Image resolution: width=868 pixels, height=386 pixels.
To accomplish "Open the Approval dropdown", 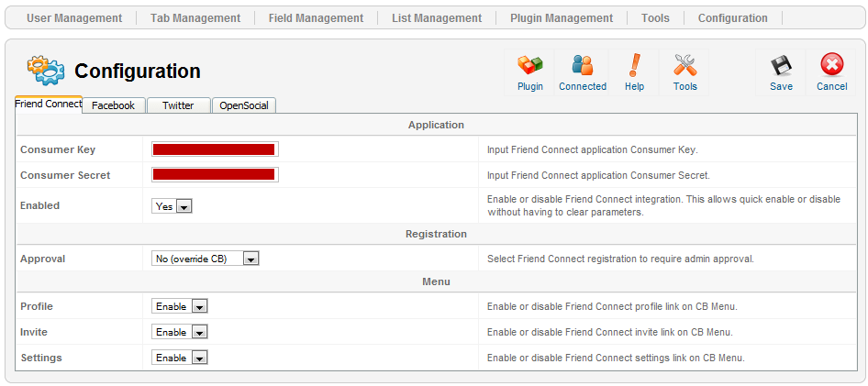I will point(206,259).
